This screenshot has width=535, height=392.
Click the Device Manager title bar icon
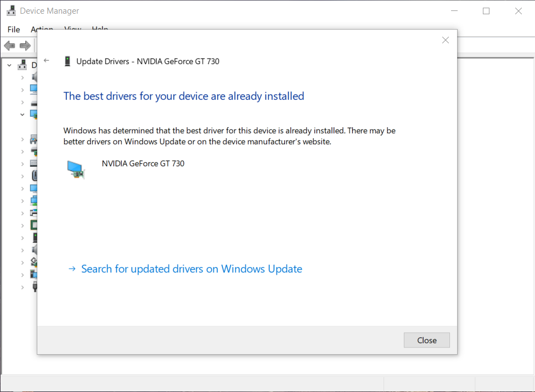tap(11, 11)
